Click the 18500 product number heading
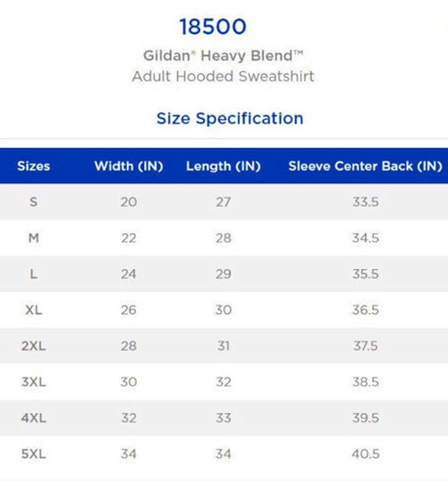448x481 pixels. (213, 27)
